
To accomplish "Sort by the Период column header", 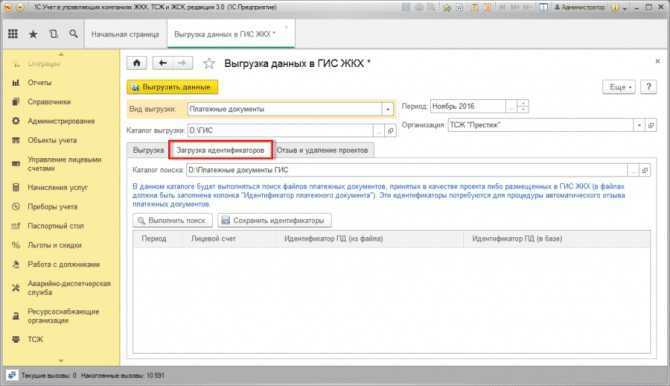I will pos(154,239).
